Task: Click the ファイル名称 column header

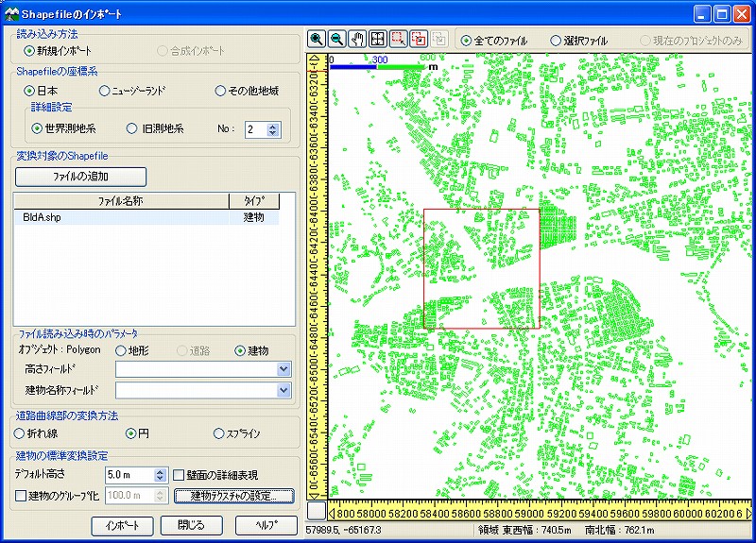Action: click(x=121, y=200)
